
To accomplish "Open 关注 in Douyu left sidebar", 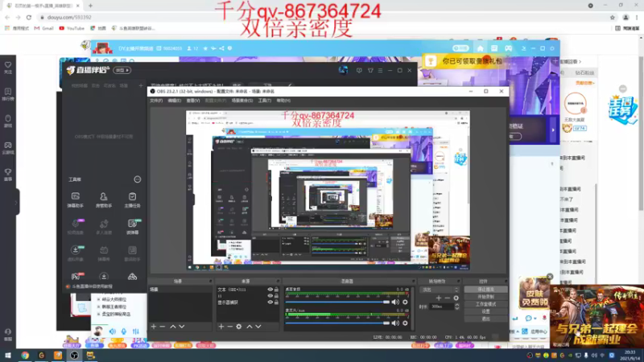I will click(8, 68).
